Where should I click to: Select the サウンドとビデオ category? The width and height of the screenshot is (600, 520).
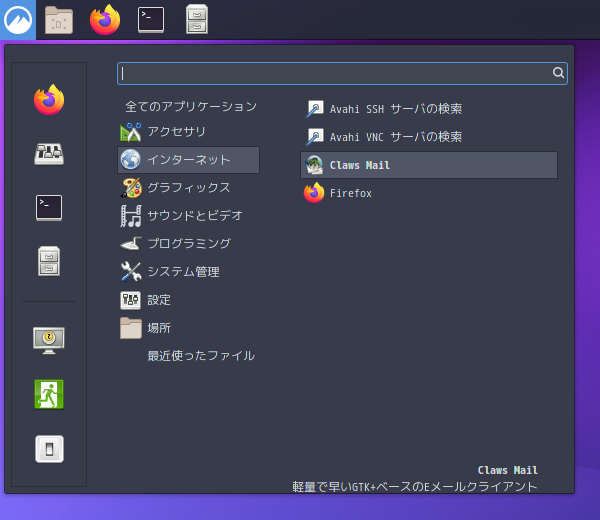point(188,216)
